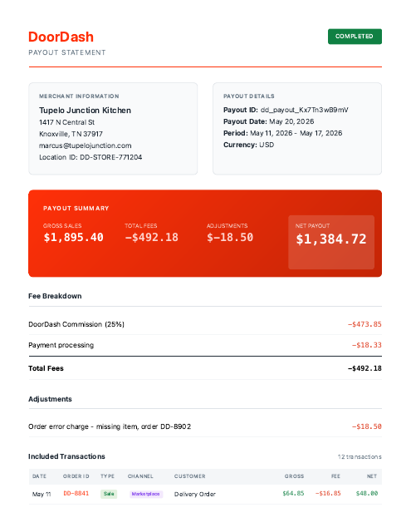
Task: Click the net amount $48.00
Action: tap(367, 493)
